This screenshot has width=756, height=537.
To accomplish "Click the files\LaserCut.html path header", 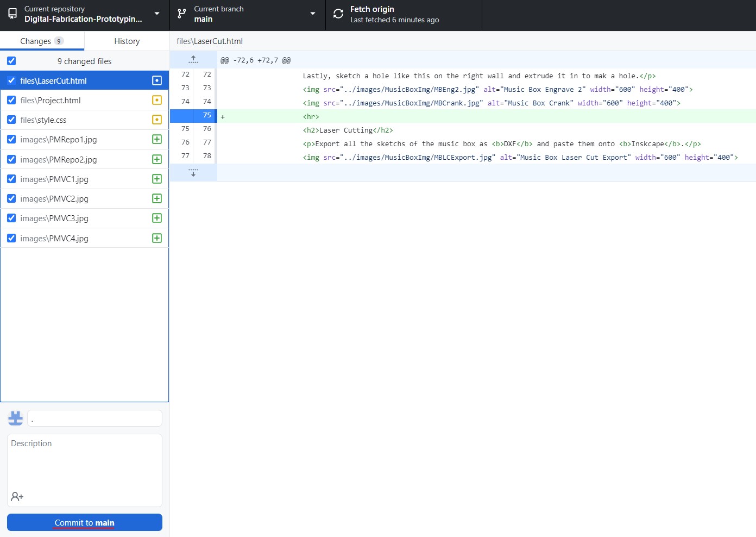I will click(x=210, y=41).
